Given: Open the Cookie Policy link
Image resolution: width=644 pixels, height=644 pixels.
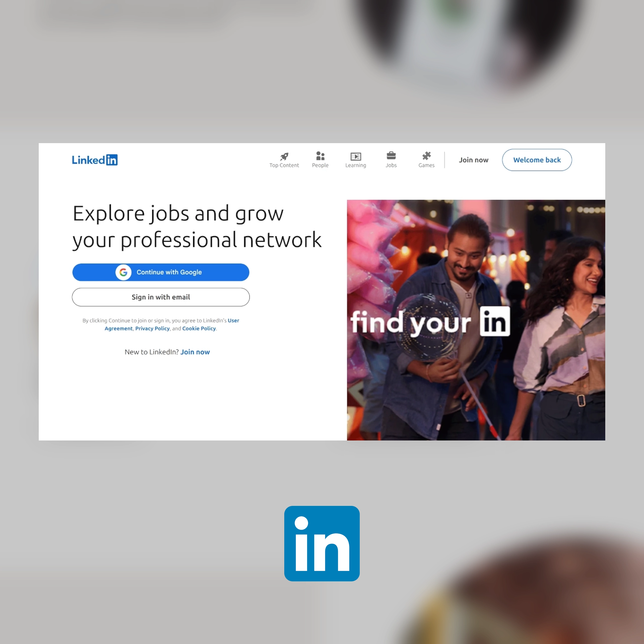Looking at the screenshot, I should [x=199, y=328].
